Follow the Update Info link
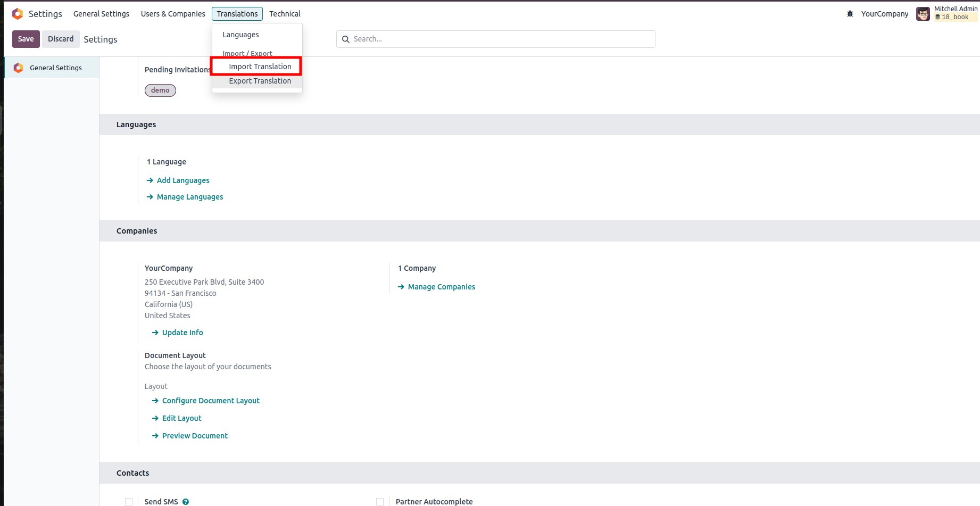Screen dimensions: 980x506 [182, 333]
